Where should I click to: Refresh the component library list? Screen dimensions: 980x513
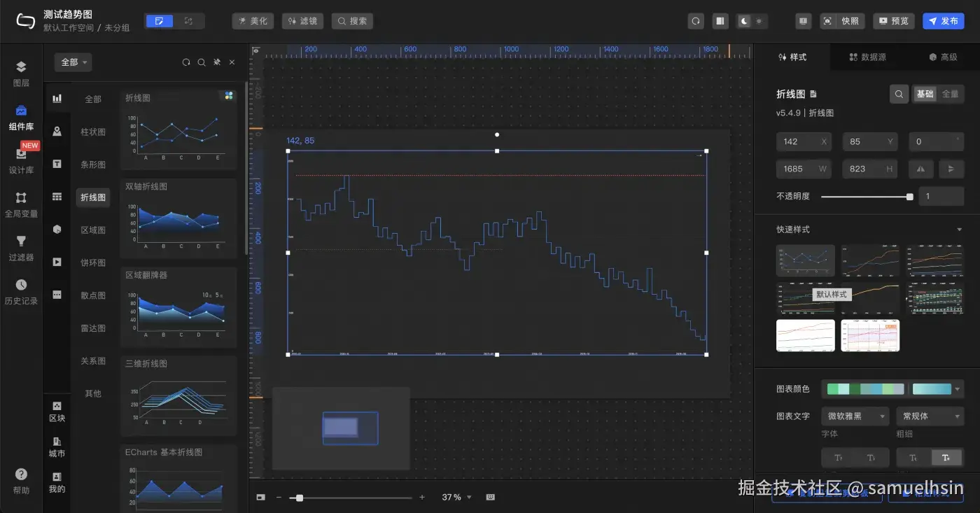point(186,62)
